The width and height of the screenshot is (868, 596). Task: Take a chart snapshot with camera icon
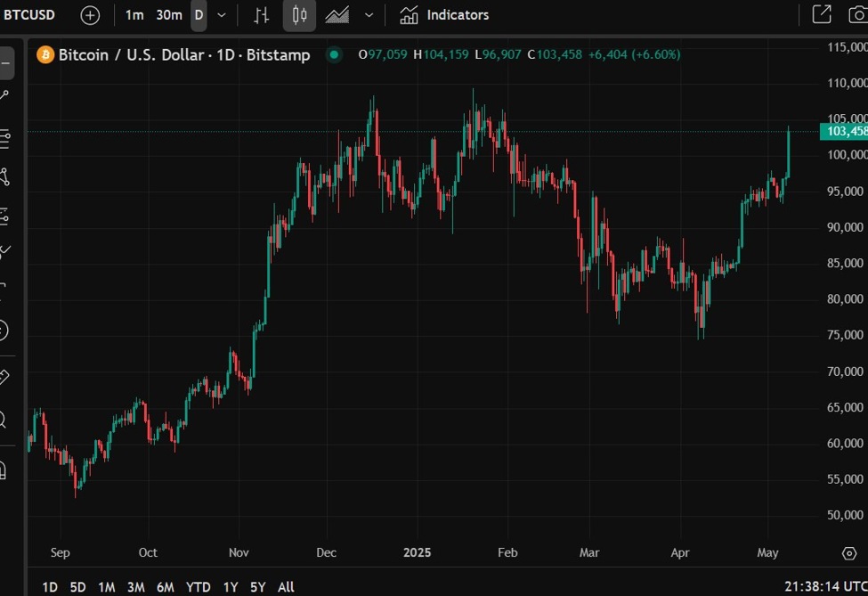(x=857, y=15)
